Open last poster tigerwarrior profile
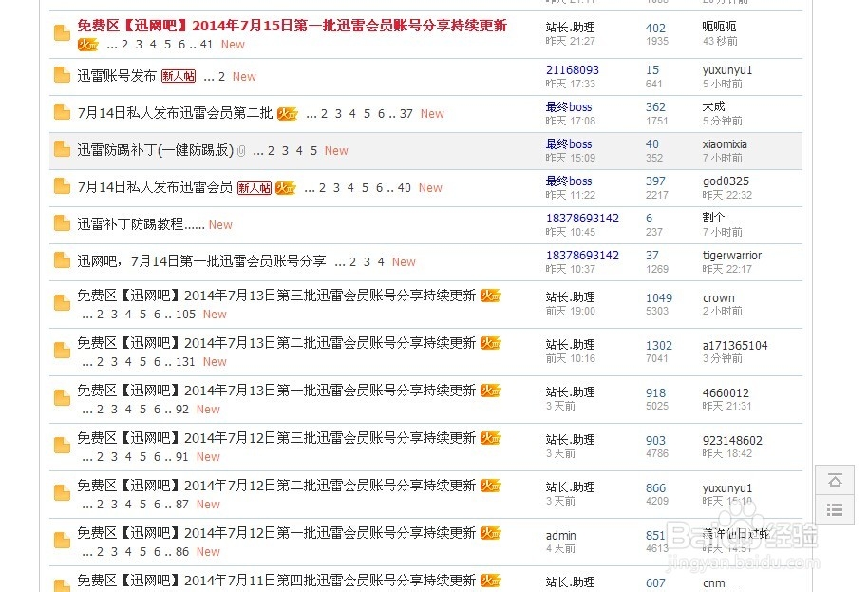The width and height of the screenshot is (868, 592). point(732,256)
